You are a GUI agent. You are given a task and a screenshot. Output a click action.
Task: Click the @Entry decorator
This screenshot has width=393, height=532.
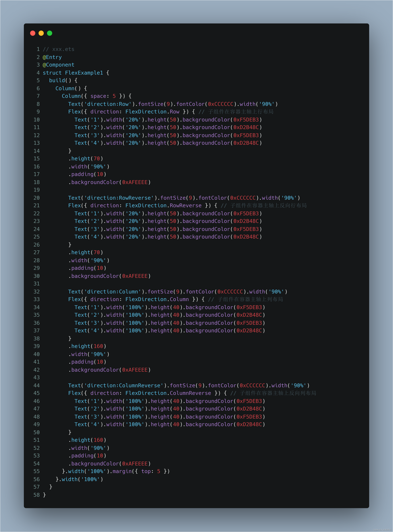coord(52,57)
